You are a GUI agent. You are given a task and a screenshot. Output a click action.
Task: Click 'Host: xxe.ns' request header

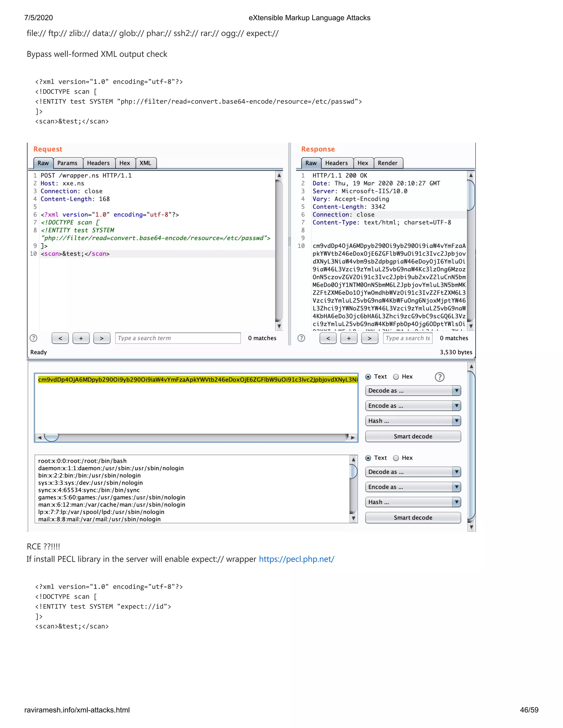pos(62,183)
